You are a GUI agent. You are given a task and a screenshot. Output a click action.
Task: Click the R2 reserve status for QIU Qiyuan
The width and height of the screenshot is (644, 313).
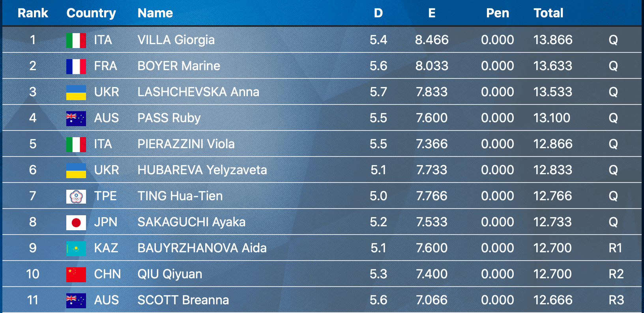(x=616, y=274)
